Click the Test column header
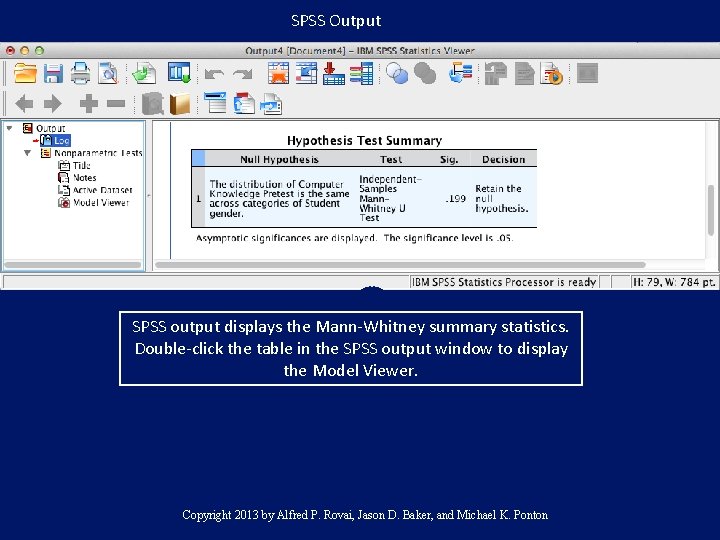This screenshot has height=540, width=720. point(391,159)
